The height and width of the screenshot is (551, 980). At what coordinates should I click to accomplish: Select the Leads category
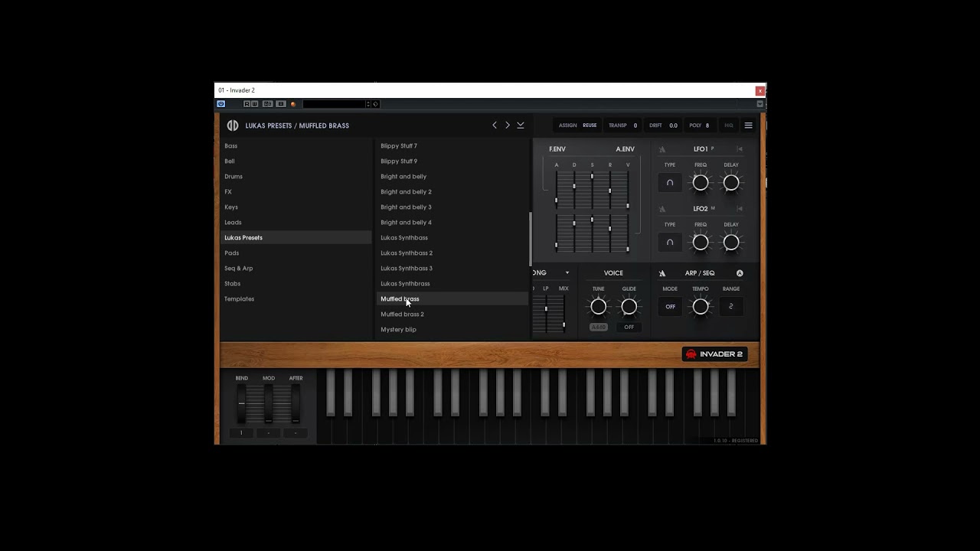[296, 223]
